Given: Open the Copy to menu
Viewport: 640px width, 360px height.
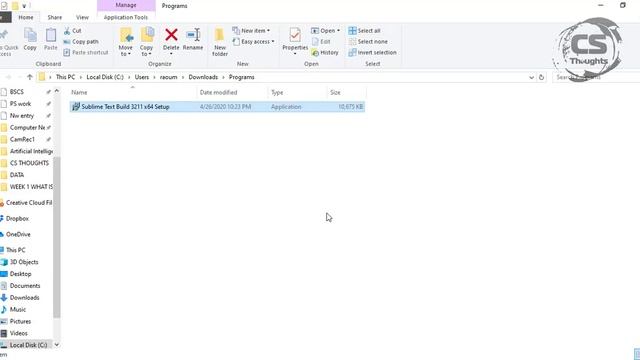Looking at the screenshot, I should (147, 42).
